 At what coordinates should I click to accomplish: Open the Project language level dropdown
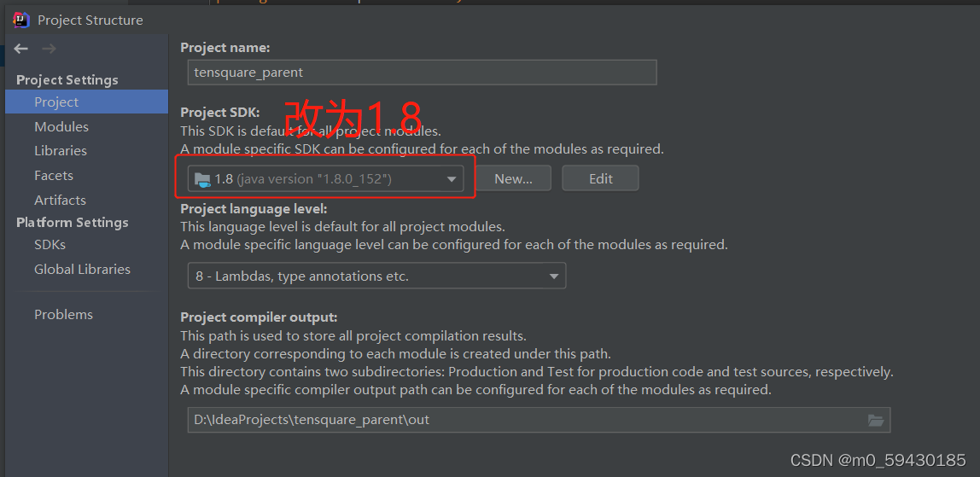[376, 276]
